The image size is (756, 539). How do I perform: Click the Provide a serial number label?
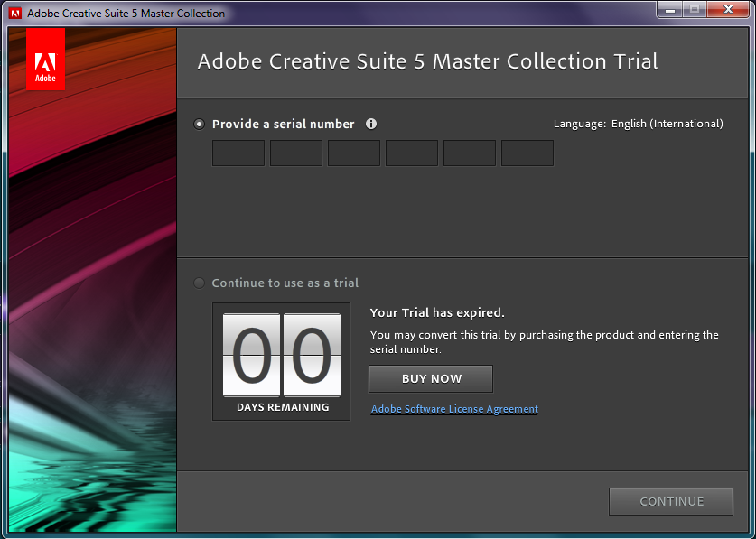[283, 124]
